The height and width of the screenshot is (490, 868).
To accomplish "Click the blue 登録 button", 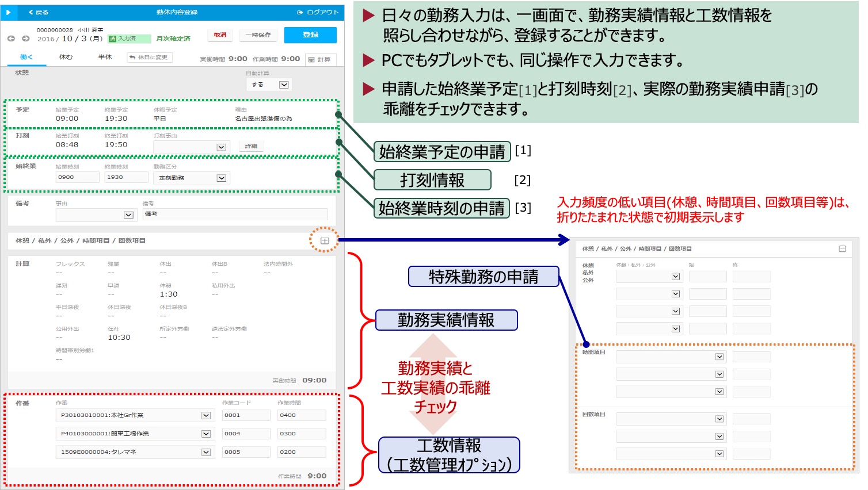I will point(310,35).
